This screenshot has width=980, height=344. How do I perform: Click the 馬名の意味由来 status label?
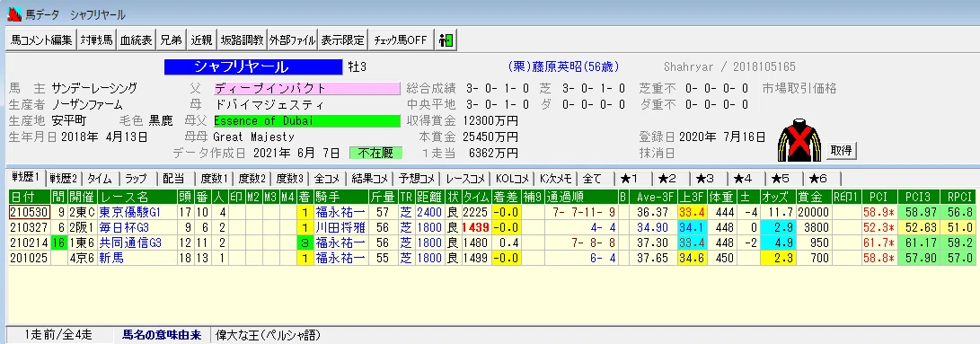click(x=162, y=335)
